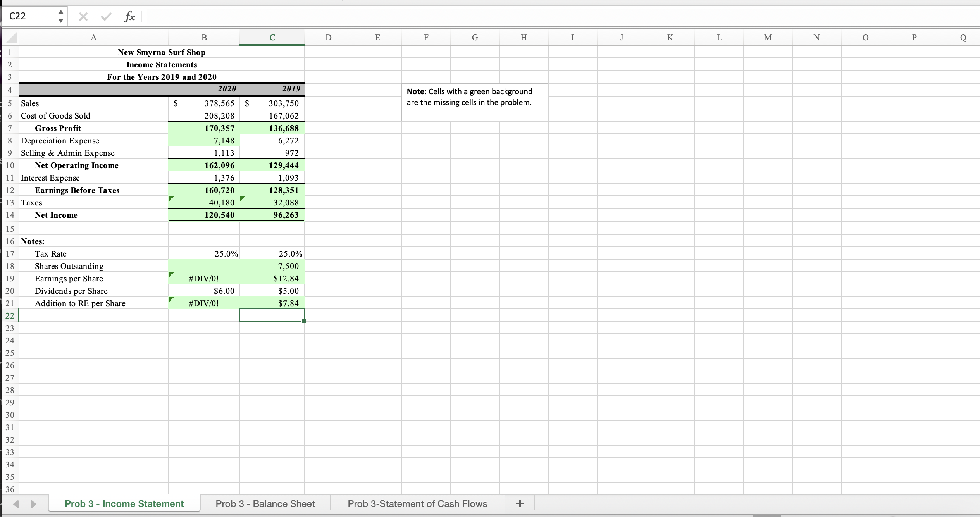Select column B by its header

[204, 37]
